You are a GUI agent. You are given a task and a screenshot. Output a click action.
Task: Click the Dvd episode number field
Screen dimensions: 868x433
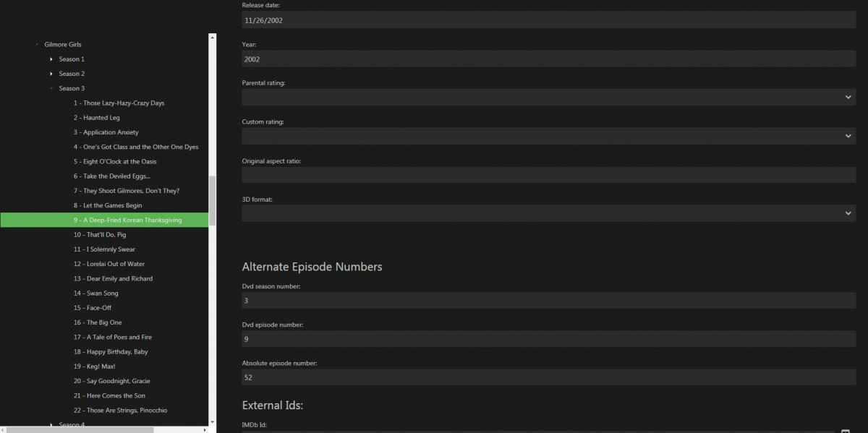tap(548, 339)
